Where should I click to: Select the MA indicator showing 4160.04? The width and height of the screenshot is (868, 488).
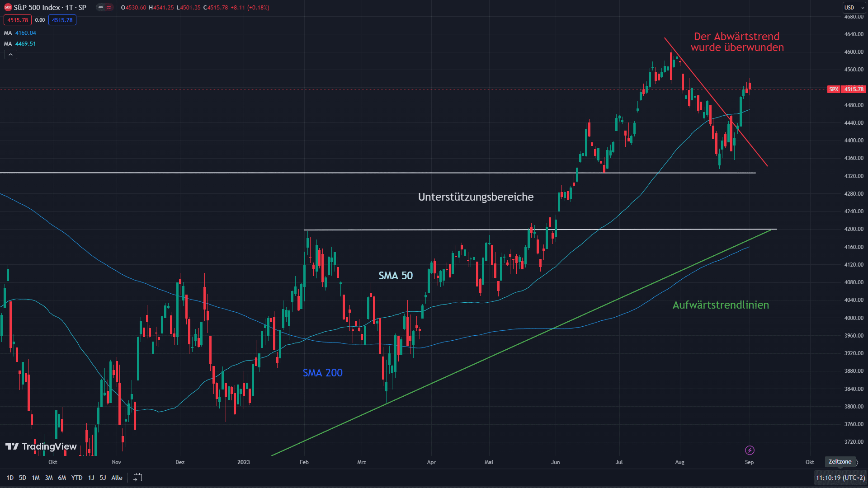[20, 33]
